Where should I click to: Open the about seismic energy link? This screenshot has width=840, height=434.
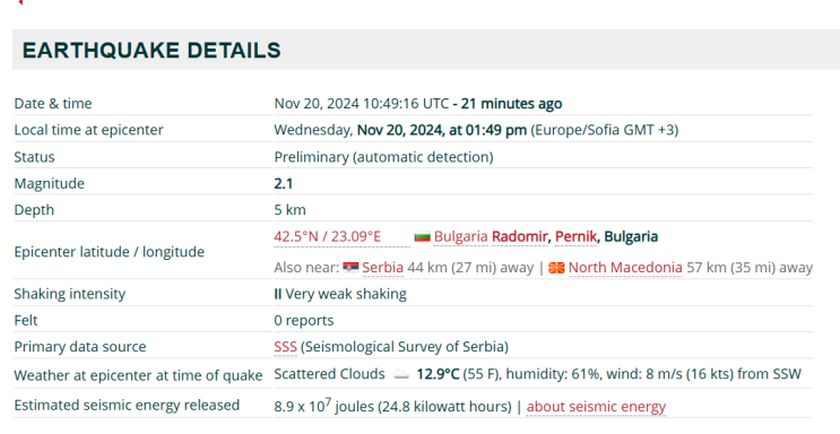click(x=596, y=406)
